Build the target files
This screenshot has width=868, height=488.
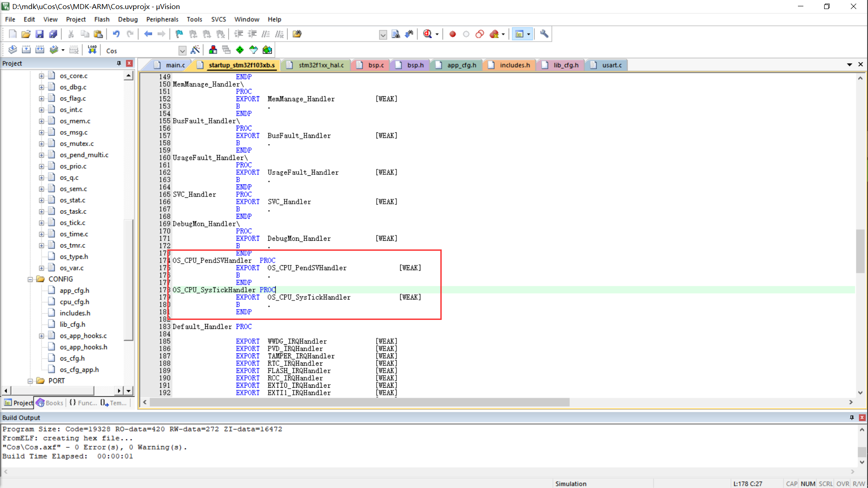26,50
